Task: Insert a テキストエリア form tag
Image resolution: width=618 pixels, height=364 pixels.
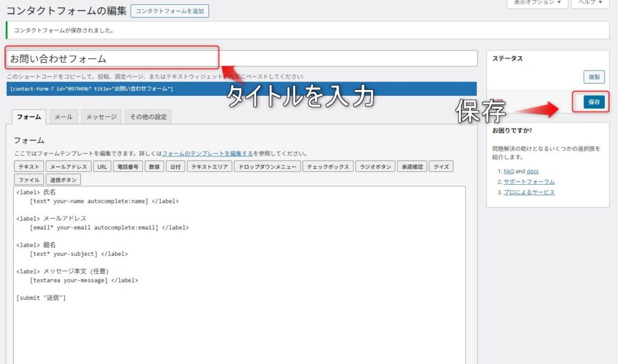Action: click(209, 167)
